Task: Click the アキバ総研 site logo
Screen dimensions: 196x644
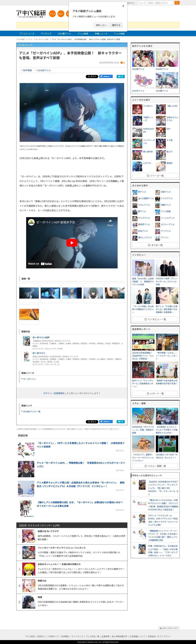Action: click(31, 14)
